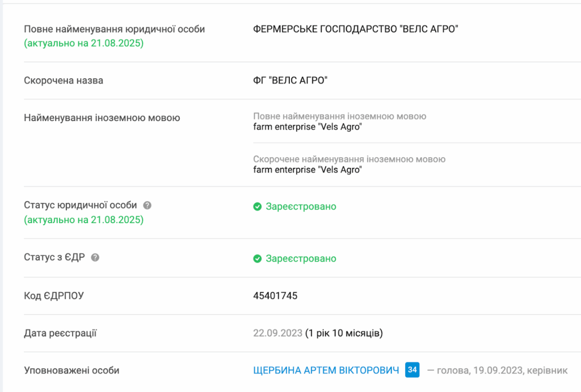Click short name ФГ "ВЕЛС АГРО"
This screenshot has width=581, height=392.
(290, 81)
